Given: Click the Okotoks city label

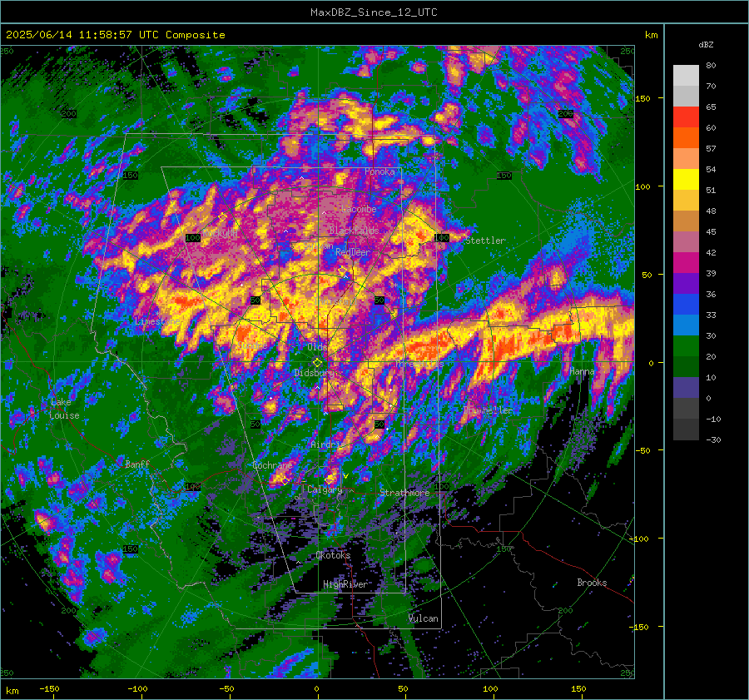Looking at the screenshot, I should pyautogui.click(x=333, y=555).
